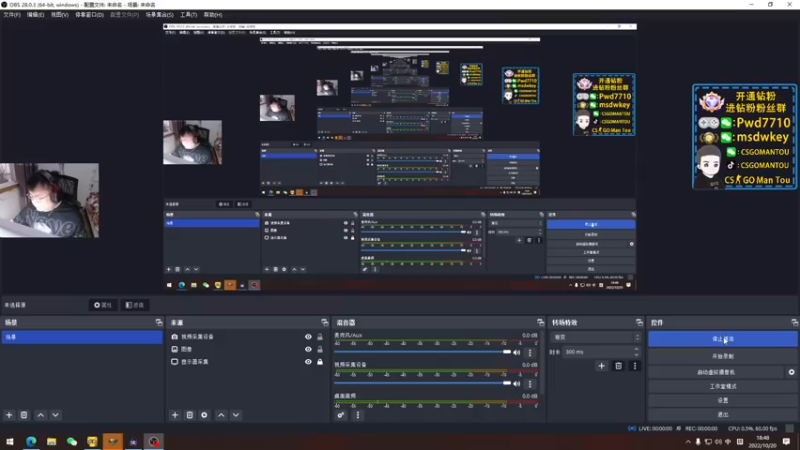Open options dots for 视频采集设备 mixer channel
The image size is (800, 450).
[530, 384]
